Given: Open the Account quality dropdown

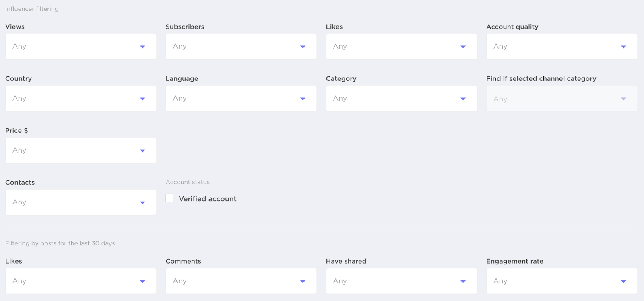Looking at the screenshot, I should pyautogui.click(x=562, y=46).
